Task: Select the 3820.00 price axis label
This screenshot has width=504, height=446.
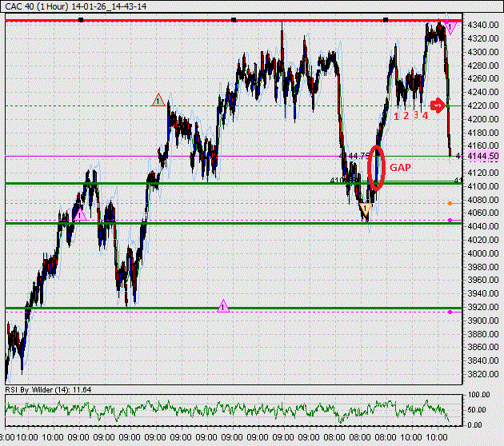Action: point(483,374)
